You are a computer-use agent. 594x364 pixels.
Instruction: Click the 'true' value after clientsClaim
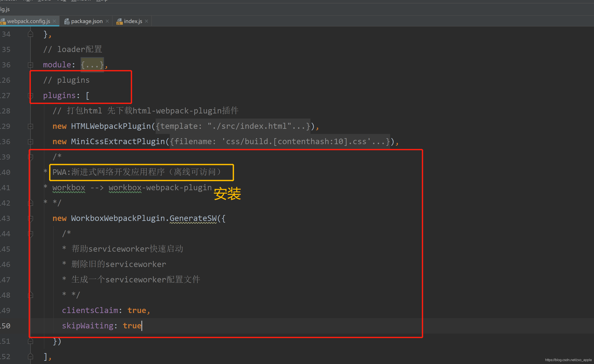(x=137, y=310)
